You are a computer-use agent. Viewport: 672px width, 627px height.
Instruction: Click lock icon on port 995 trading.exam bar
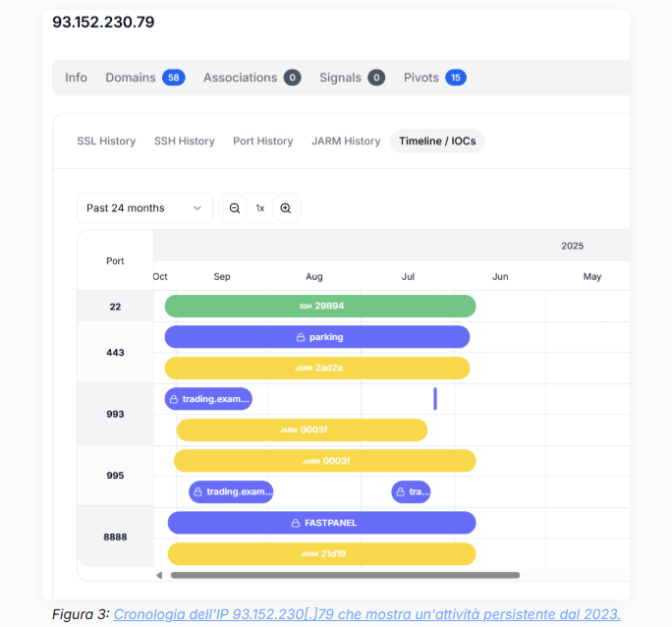(198, 491)
